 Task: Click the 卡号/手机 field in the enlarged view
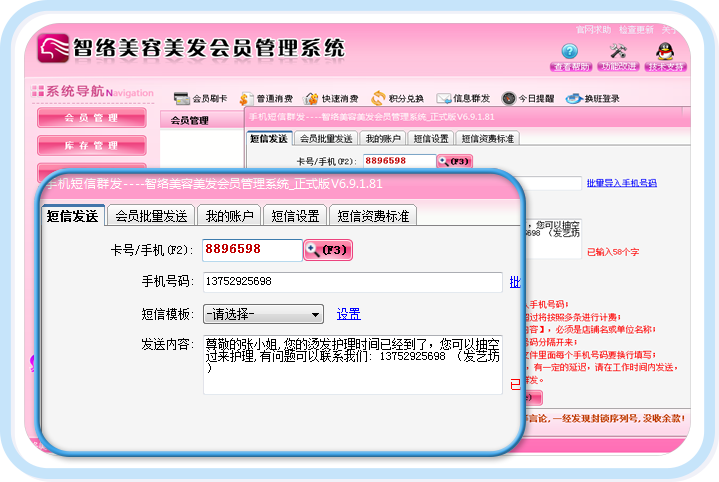click(252, 250)
